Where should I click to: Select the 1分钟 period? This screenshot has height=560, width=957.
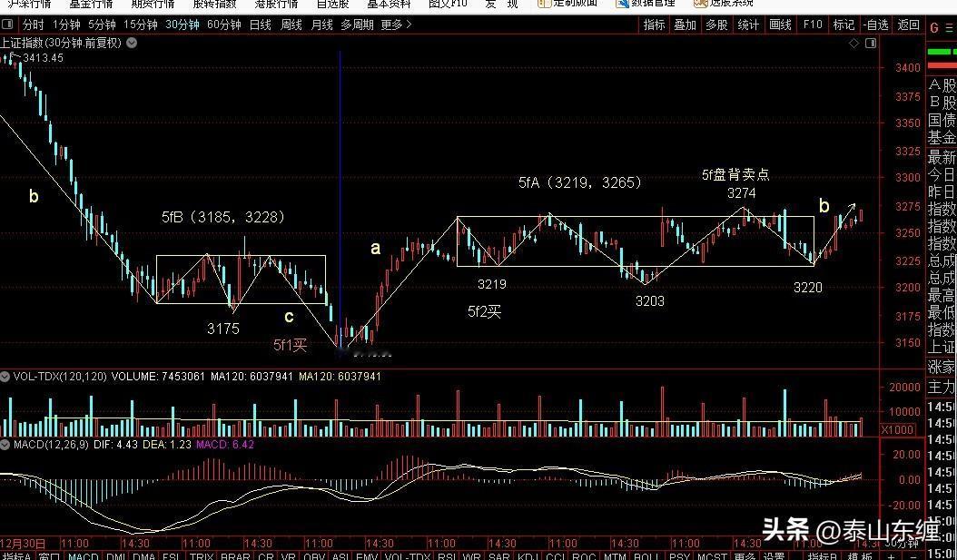coord(66,25)
